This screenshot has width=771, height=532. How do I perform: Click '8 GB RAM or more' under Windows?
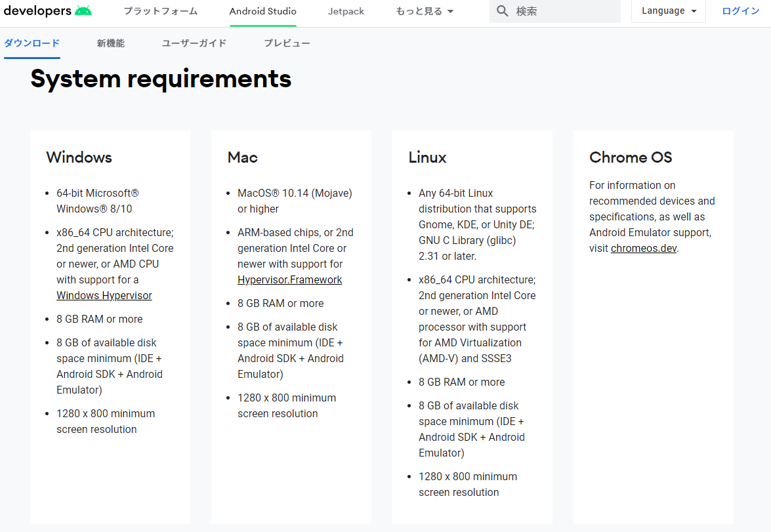tap(99, 319)
